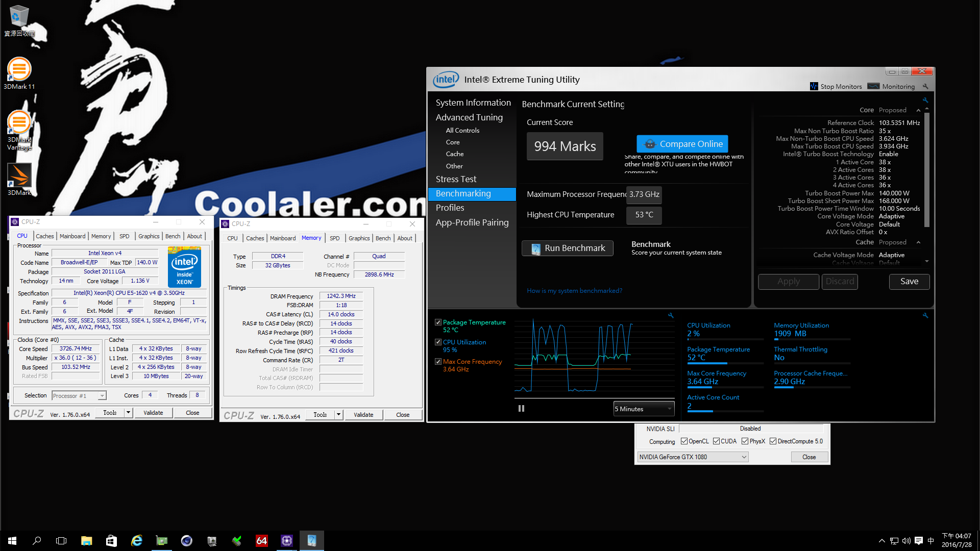Open 3DMark Vantage desktop shortcut
This screenshot has width=980, height=551.
point(19,122)
